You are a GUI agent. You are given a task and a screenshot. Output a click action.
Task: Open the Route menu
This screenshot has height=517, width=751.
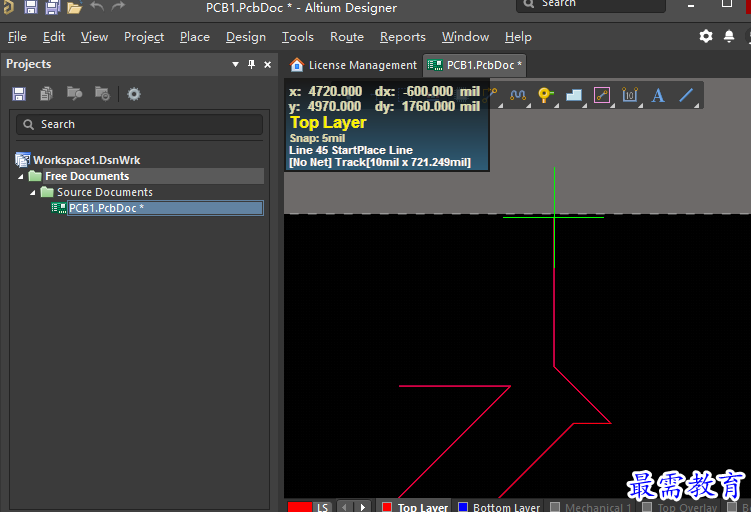tap(347, 37)
